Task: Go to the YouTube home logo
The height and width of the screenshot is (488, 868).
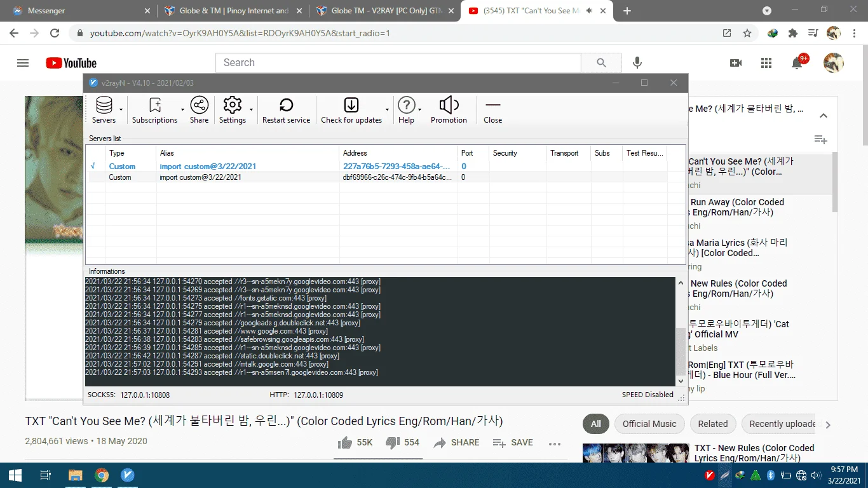Action: click(x=71, y=62)
